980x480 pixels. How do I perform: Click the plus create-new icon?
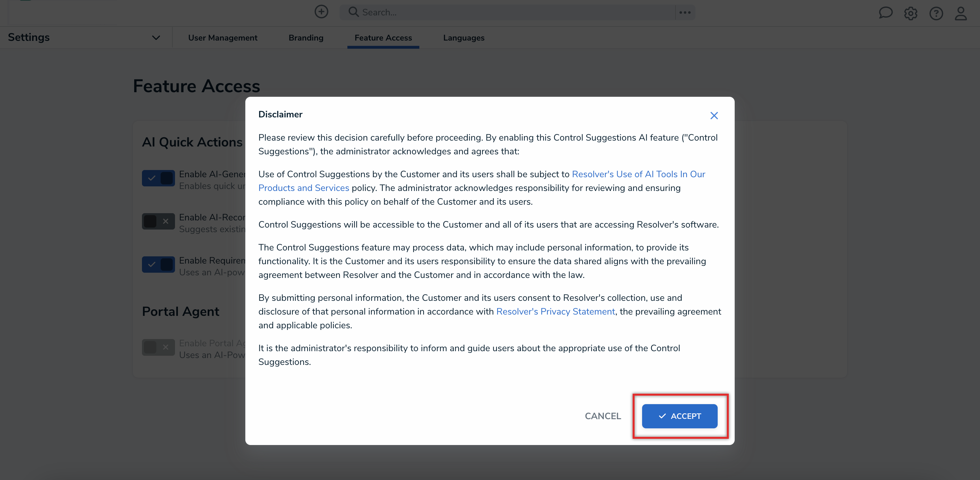coord(321,12)
